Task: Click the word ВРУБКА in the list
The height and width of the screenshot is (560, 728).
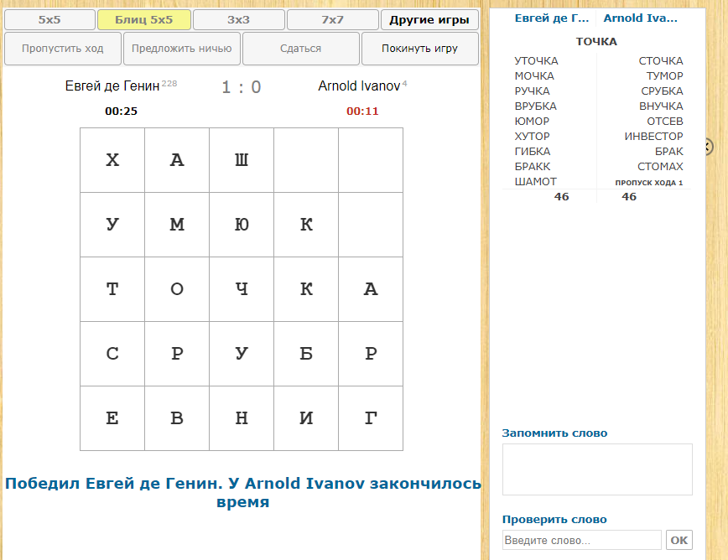Action: pos(535,106)
